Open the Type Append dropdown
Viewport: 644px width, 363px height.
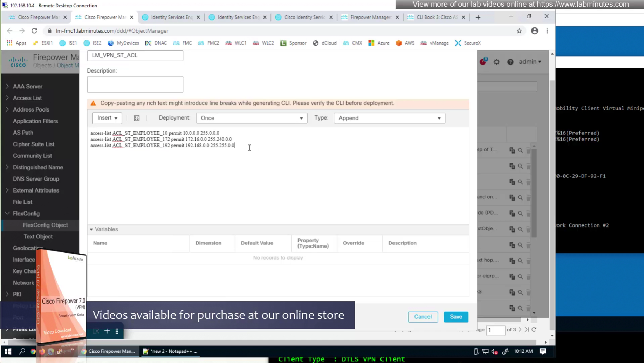pyautogui.click(x=389, y=118)
